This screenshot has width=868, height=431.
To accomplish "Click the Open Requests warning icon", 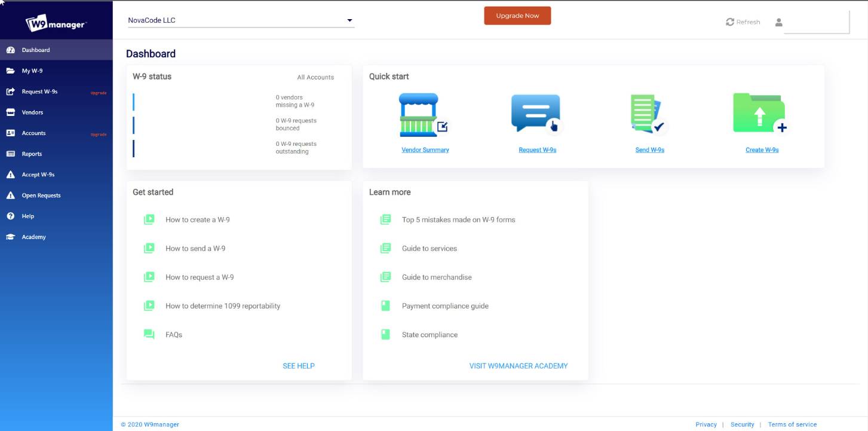I will (10, 195).
